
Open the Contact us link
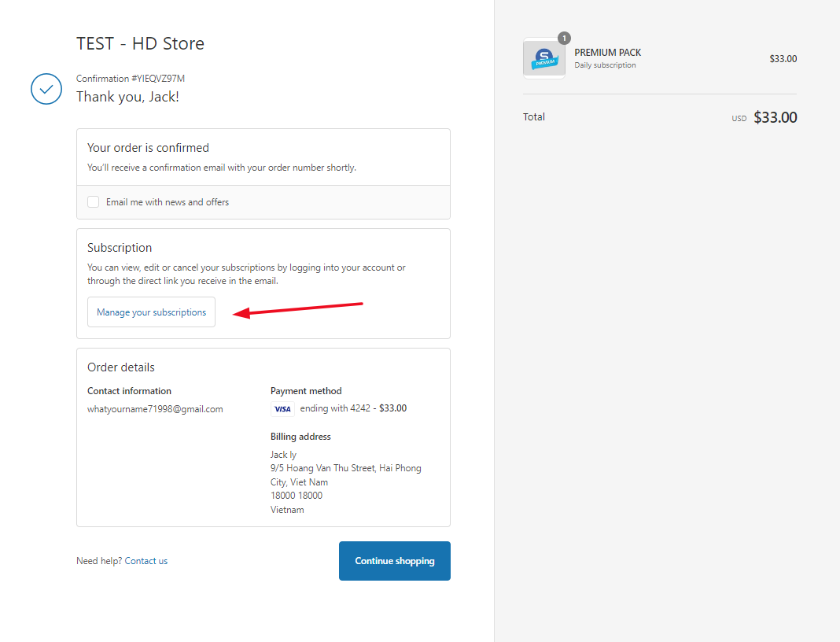pyautogui.click(x=146, y=561)
